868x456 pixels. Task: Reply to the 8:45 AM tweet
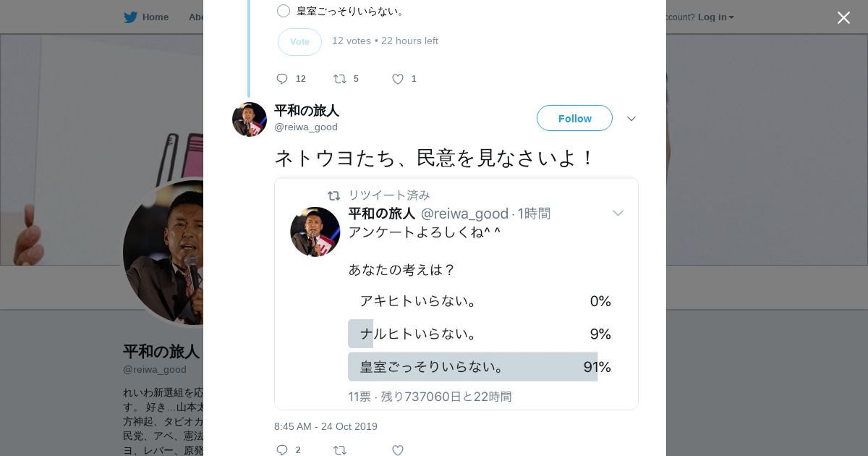(x=283, y=450)
